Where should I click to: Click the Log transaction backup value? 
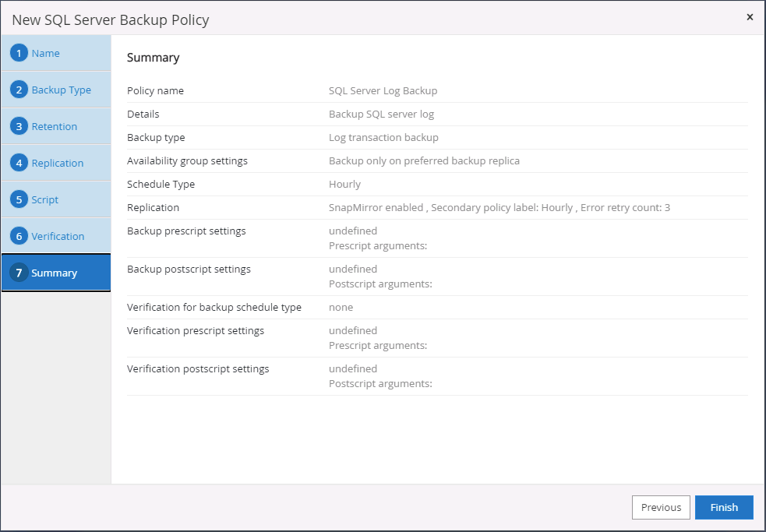click(x=383, y=137)
